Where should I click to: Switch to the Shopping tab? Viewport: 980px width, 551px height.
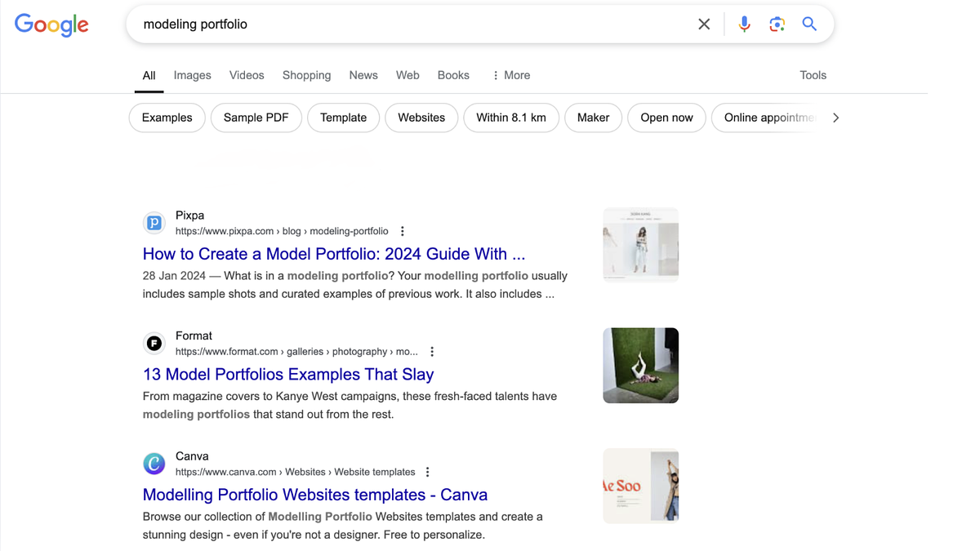click(x=306, y=75)
